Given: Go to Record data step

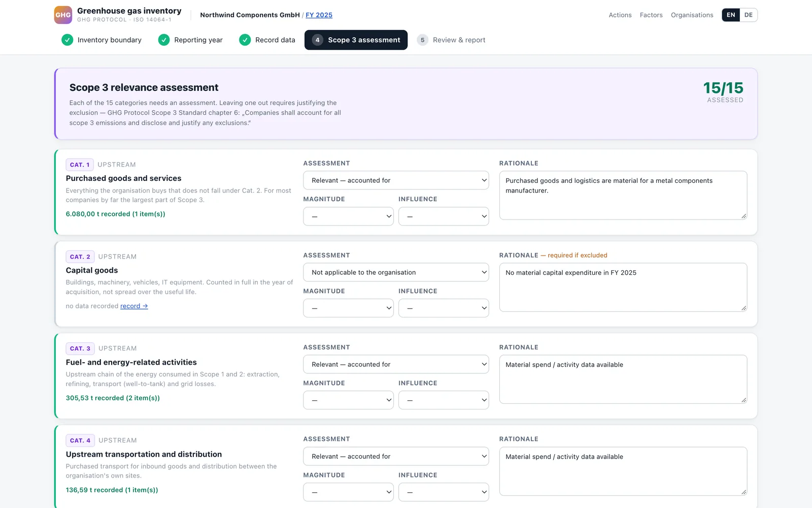Looking at the screenshot, I should click(267, 40).
